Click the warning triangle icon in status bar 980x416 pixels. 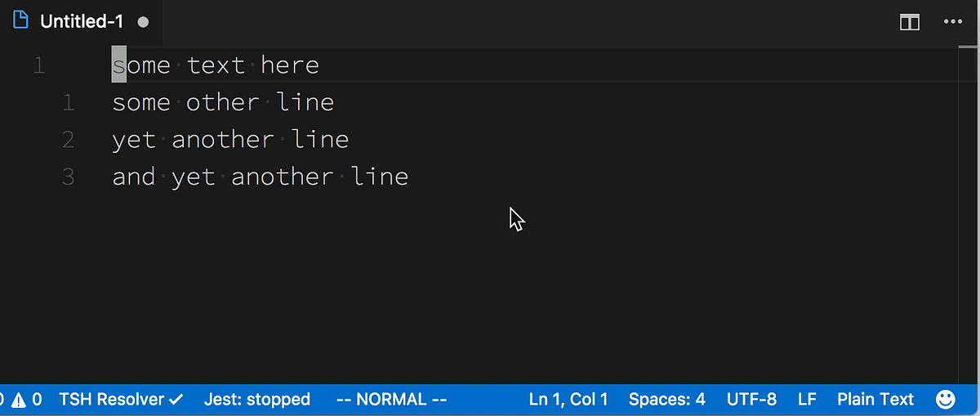coord(19,400)
